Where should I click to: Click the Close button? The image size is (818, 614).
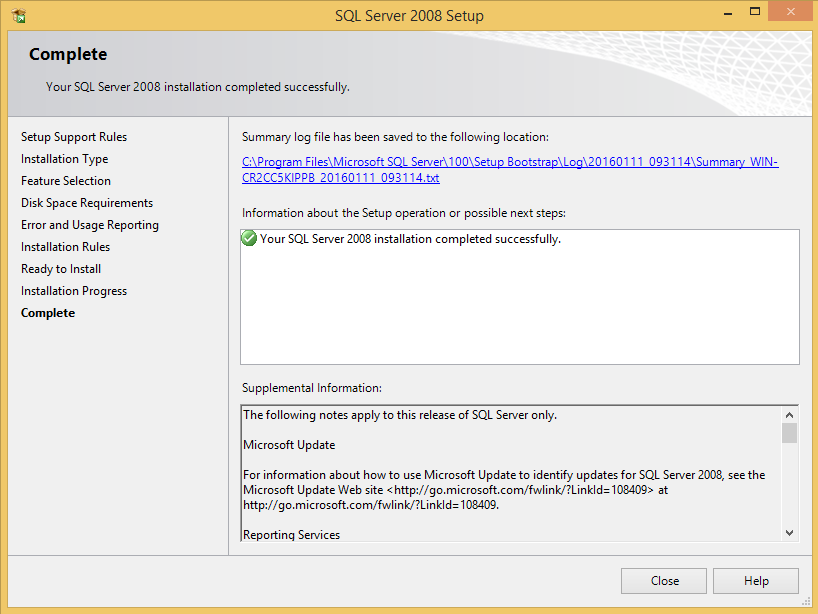pyautogui.click(x=664, y=581)
